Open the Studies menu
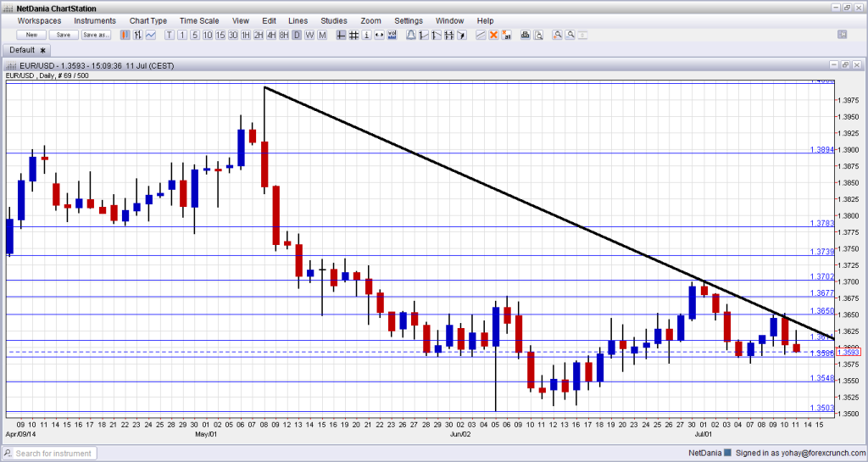 pos(333,19)
